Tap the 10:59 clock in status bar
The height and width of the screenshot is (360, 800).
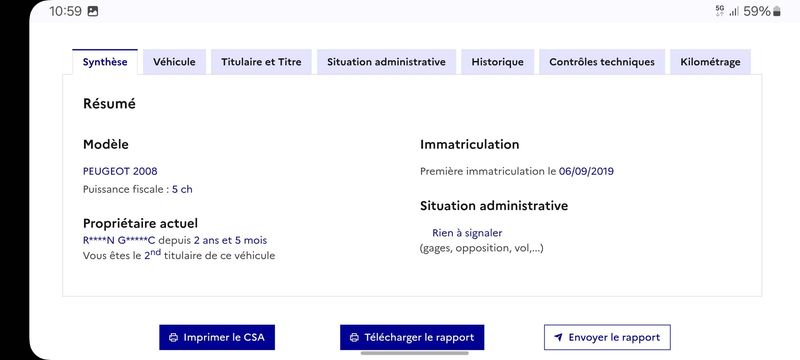[x=65, y=11]
